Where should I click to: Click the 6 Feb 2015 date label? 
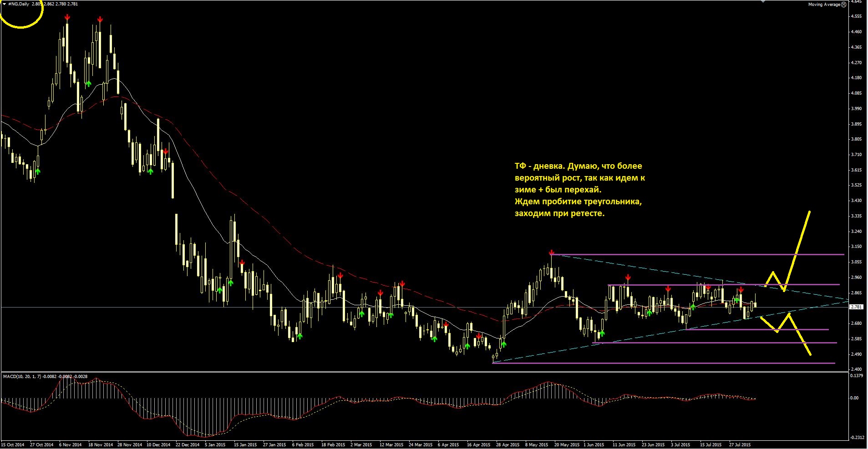[x=303, y=445]
